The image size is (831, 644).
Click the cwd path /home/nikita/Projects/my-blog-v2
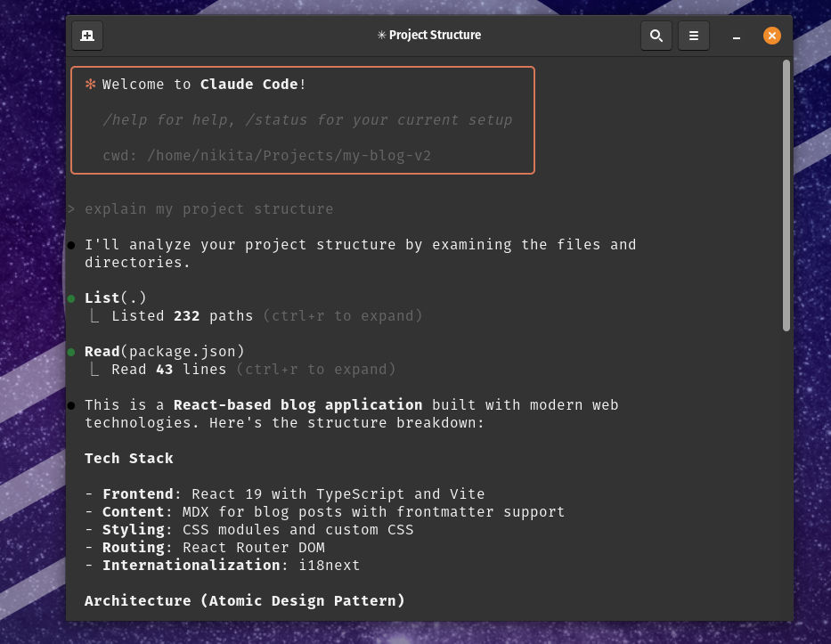tap(289, 156)
